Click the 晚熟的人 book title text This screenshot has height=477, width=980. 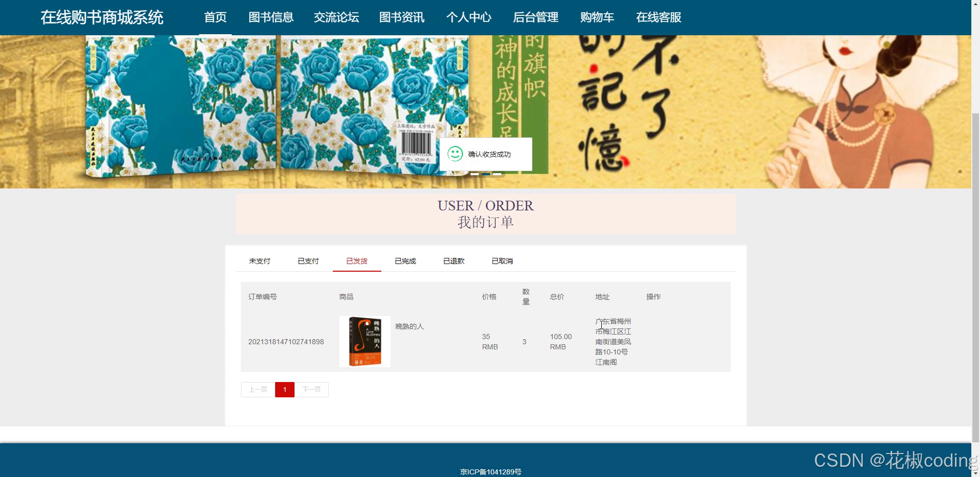click(x=410, y=326)
